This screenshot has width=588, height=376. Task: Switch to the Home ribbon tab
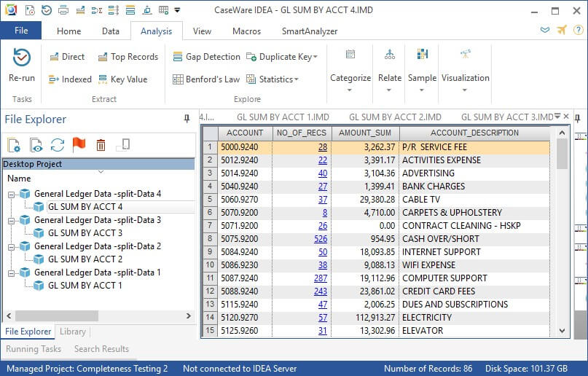tap(68, 31)
